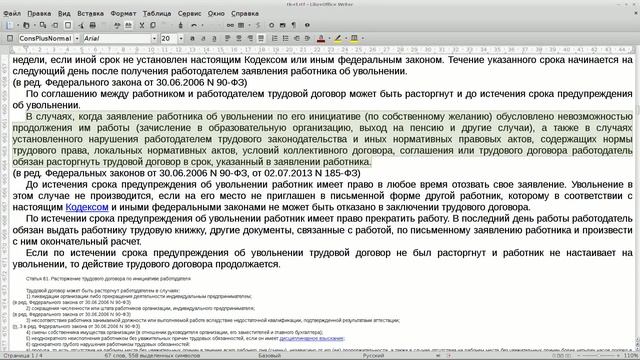Open the Правка menu
640x360 pixels.
tap(39, 13)
